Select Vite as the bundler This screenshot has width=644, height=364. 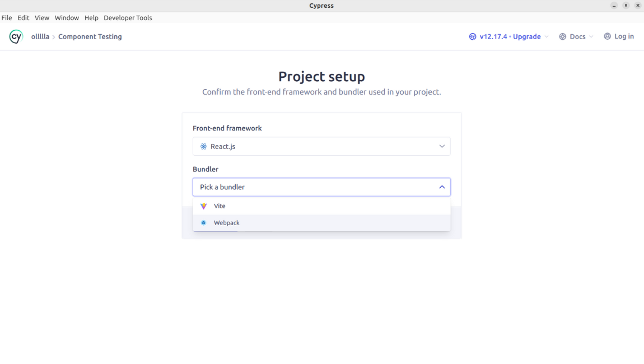220,206
